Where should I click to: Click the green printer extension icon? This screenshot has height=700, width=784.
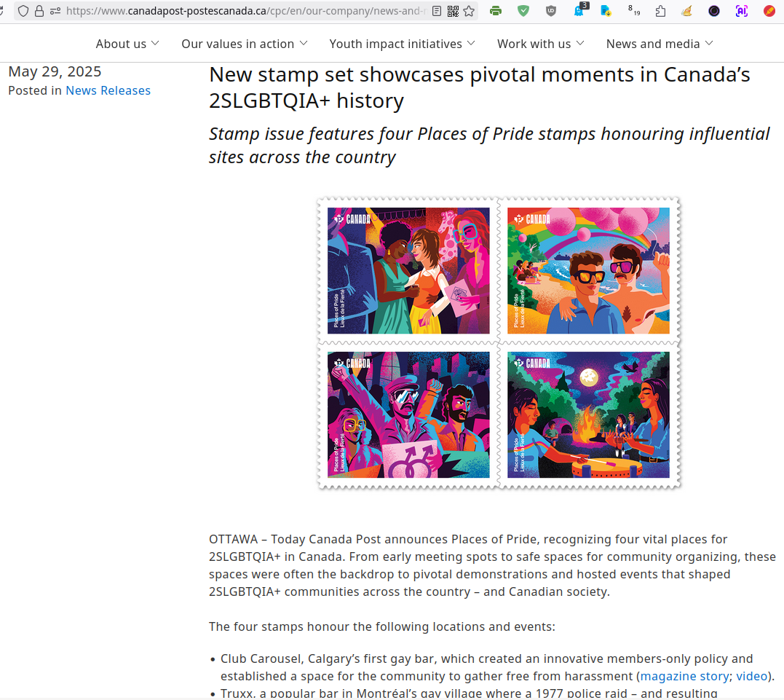tap(496, 11)
